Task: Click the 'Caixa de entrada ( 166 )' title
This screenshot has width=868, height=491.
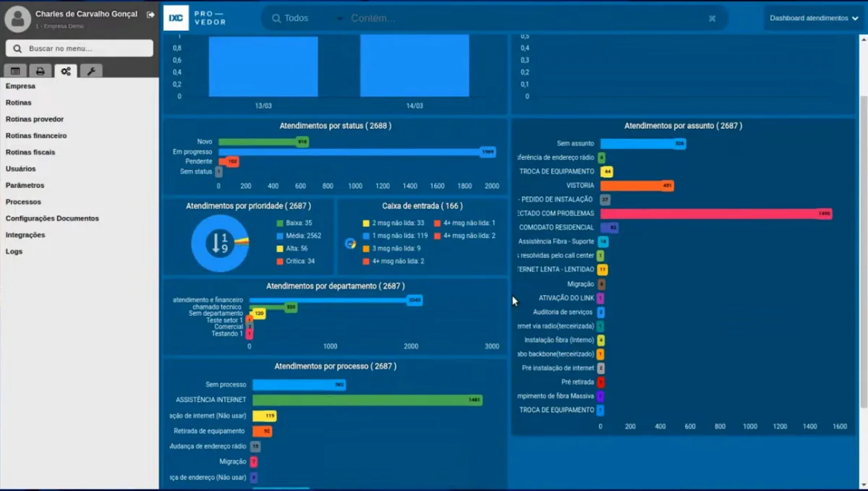Action: (422, 206)
